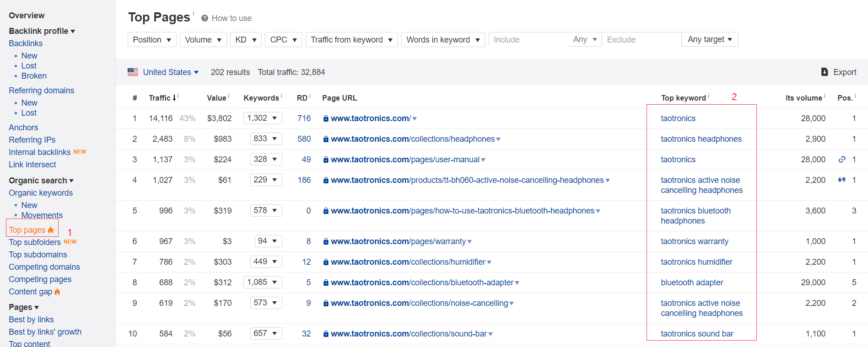868x347 pixels.
Task: Click the United States flag icon
Action: 133,72
